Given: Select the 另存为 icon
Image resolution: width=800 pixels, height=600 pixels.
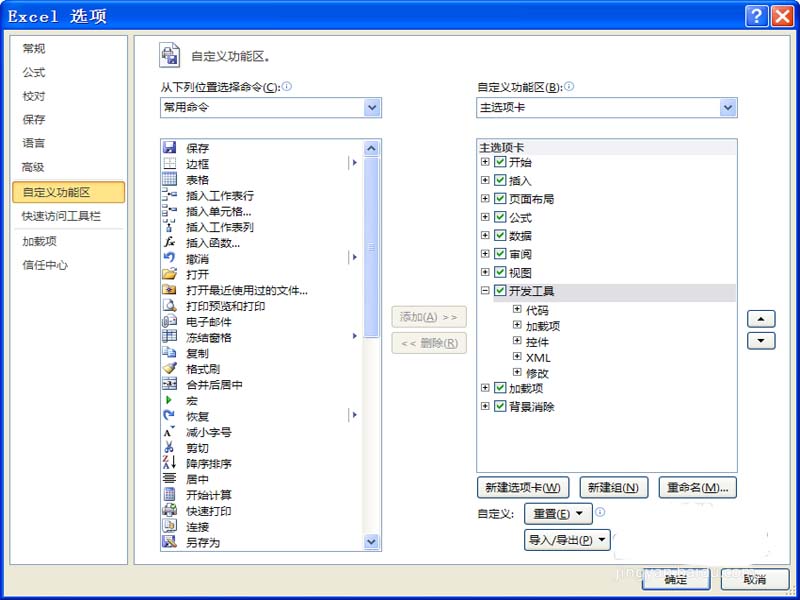Looking at the screenshot, I should 169,542.
